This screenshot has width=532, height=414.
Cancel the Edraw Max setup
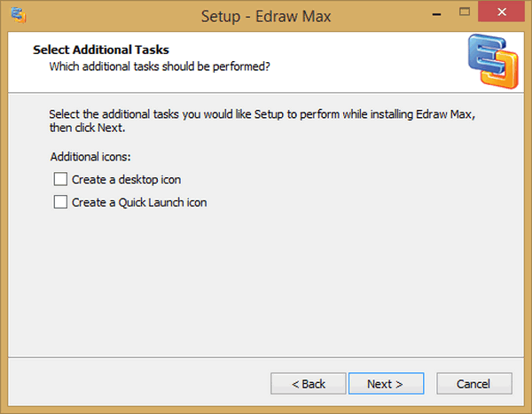click(x=474, y=384)
